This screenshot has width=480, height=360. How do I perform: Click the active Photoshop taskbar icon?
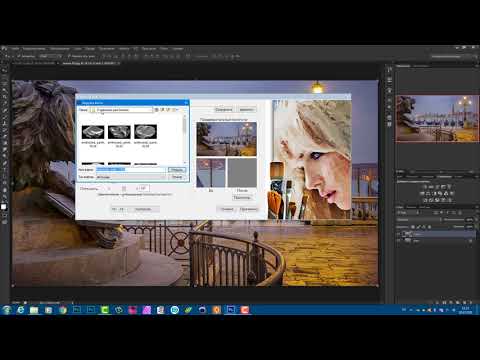tap(231, 310)
